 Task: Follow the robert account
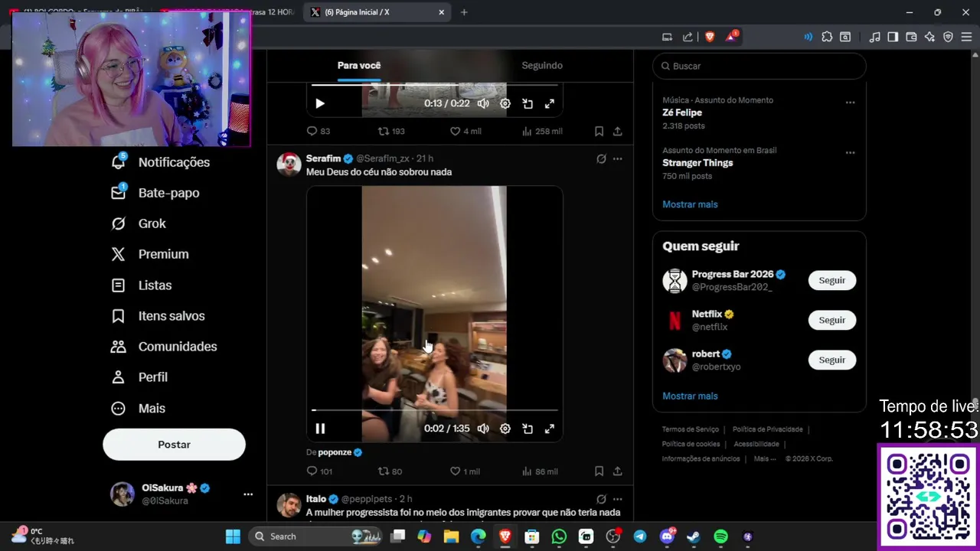pos(831,360)
